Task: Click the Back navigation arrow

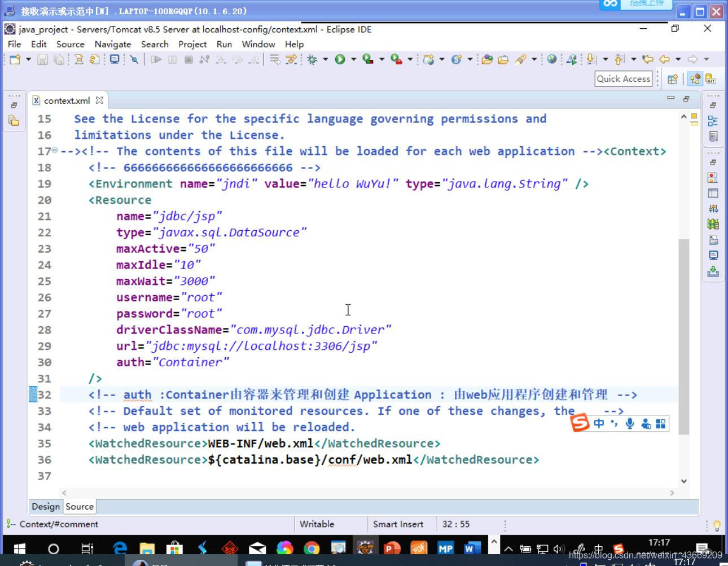Action: (664, 59)
